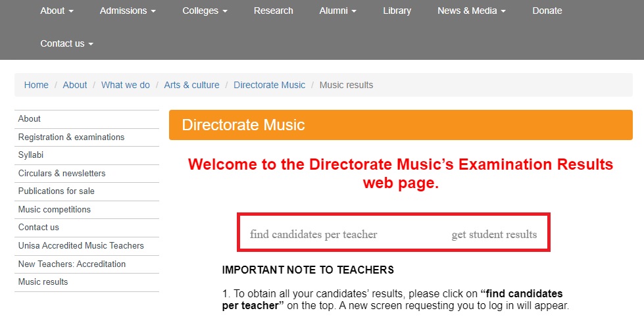
Task: Open the get student results link
Action: 493,235
